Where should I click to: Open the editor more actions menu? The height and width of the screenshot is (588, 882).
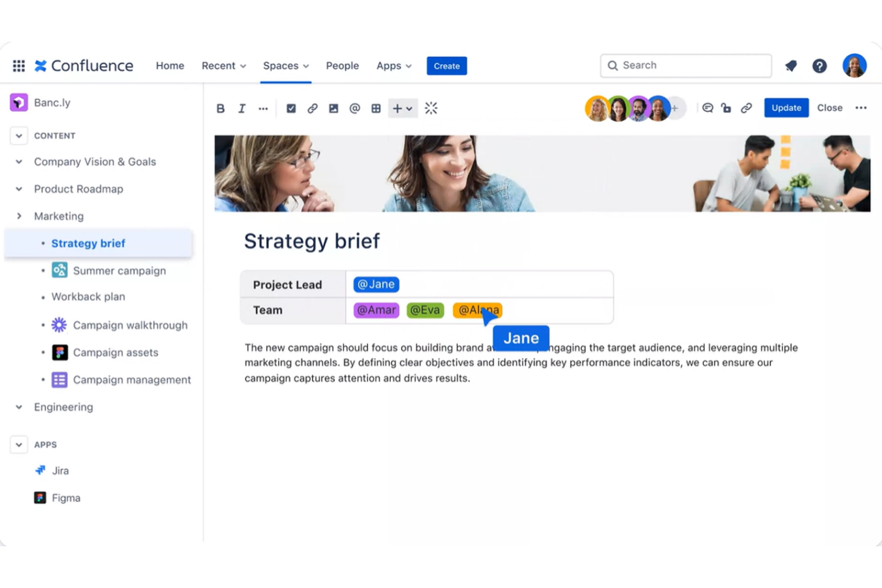861,108
